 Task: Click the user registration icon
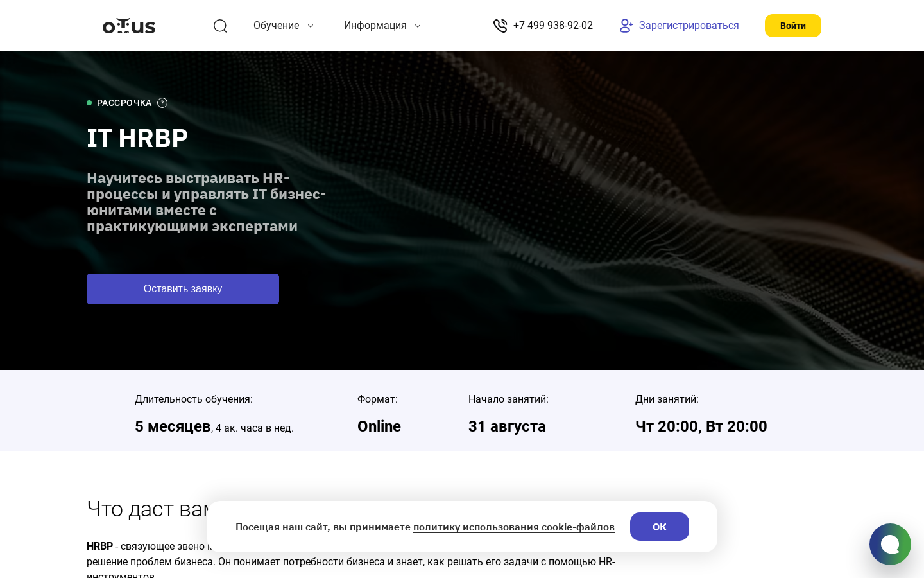tap(626, 26)
